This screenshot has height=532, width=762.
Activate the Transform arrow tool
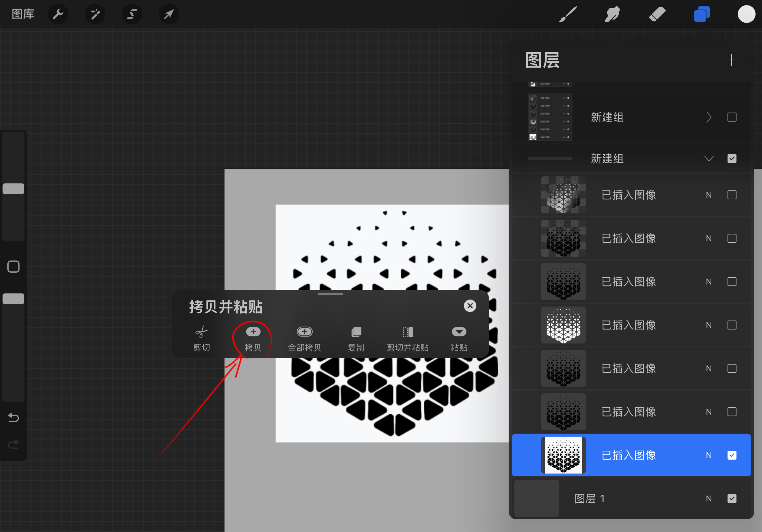[x=168, y=14]
